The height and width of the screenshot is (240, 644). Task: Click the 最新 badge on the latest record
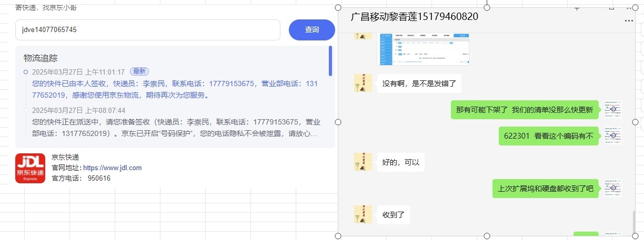139,71
